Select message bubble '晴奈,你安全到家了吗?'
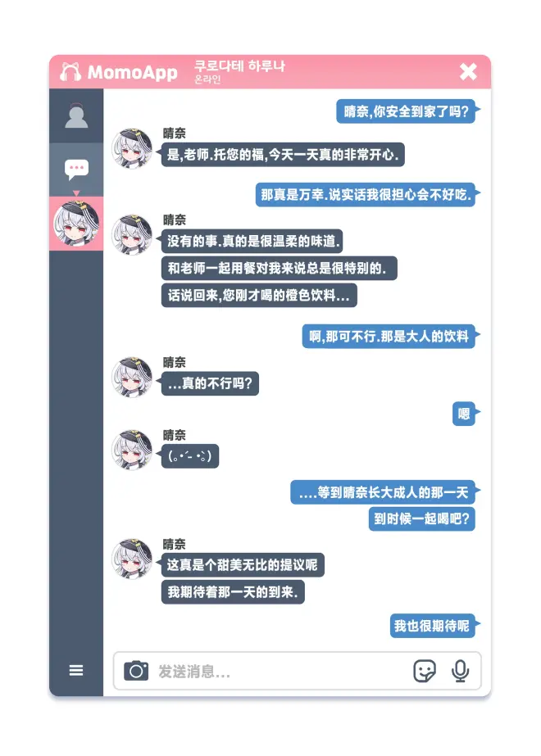The image size is (541, 756). click(x=406, y=111)
